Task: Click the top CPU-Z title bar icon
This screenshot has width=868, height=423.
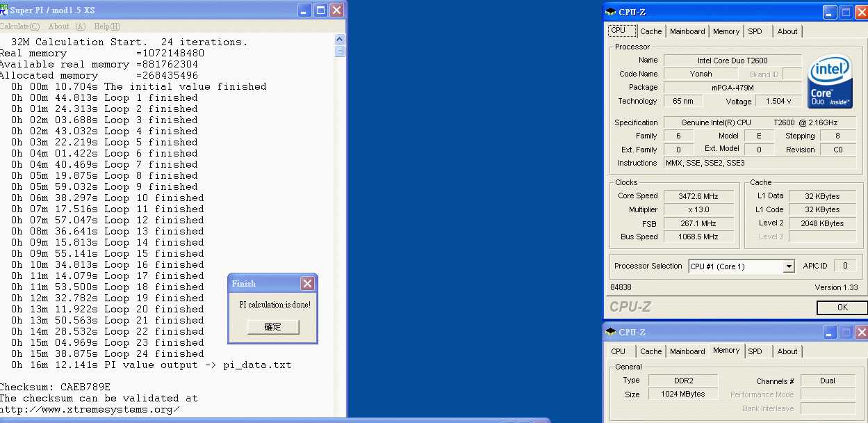Action: coord(610,12)
